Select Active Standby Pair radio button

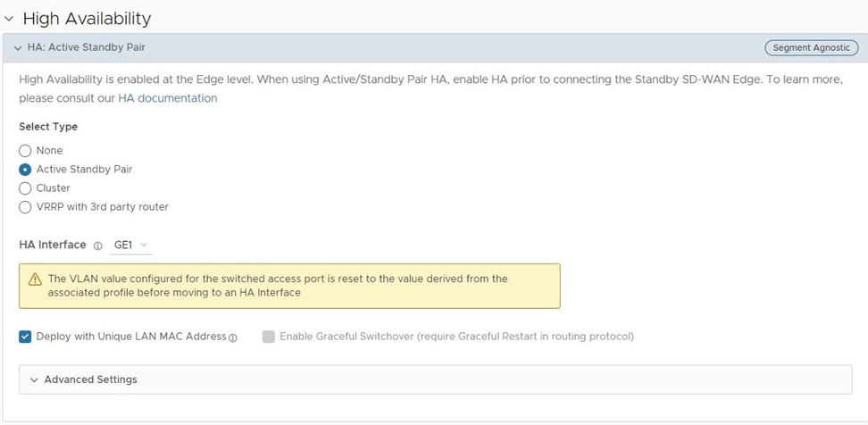pyautogui.click(x=26, y=170)
